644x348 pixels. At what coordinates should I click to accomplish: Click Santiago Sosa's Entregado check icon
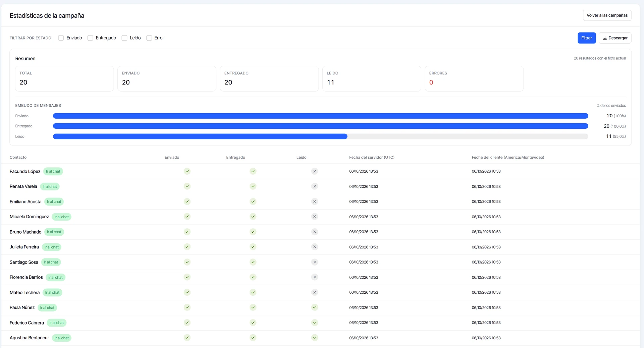253,262
